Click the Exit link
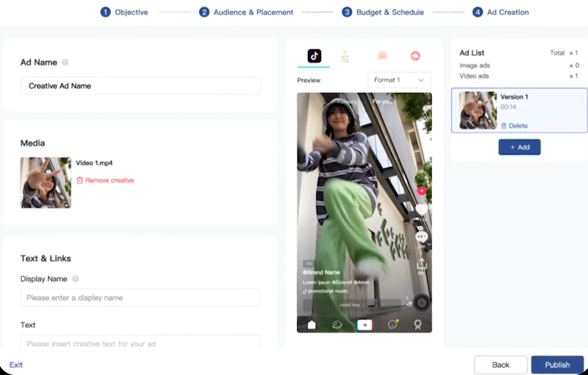This screenshot has width=588, height=375. (x=16, y=365)
